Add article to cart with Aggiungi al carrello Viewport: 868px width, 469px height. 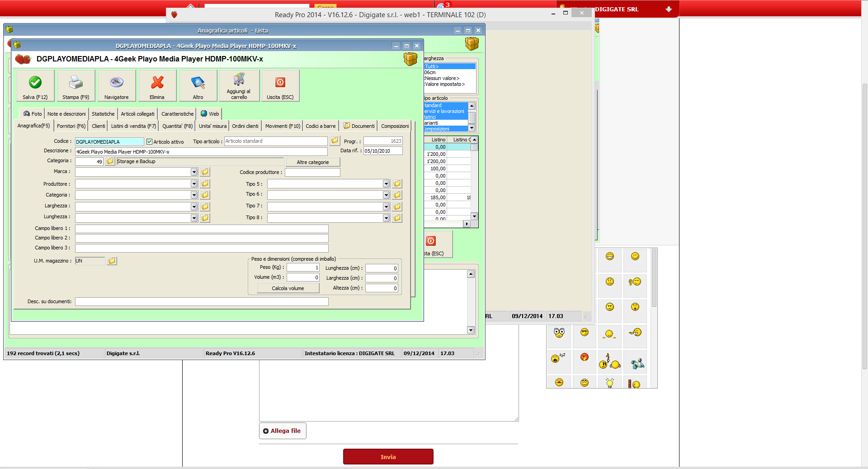point(239,80)
